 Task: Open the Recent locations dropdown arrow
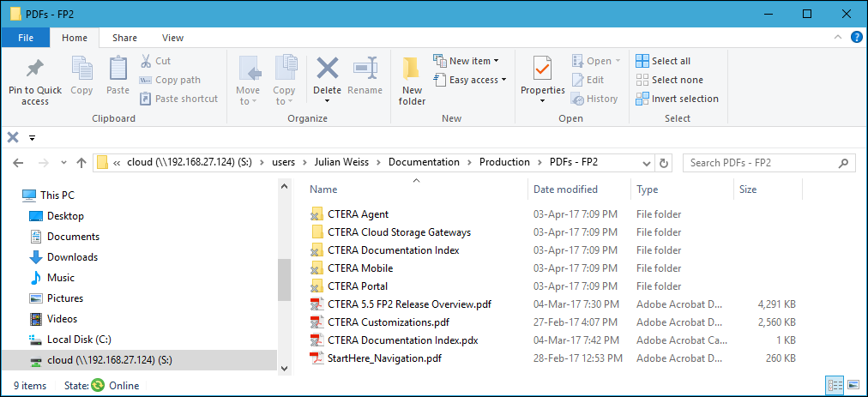[x=63, y=163]
